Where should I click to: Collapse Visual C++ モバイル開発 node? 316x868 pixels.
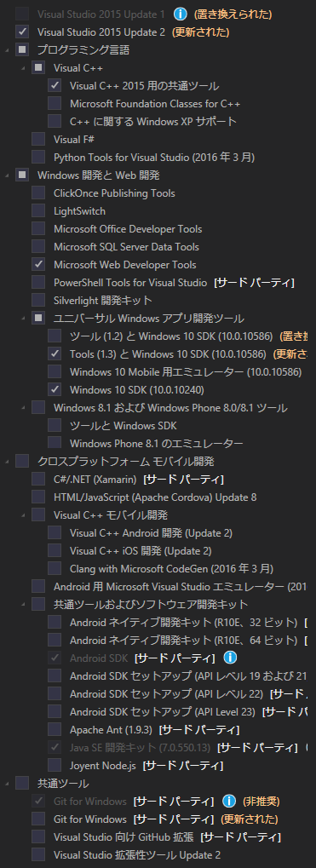[x=23, y=514]
